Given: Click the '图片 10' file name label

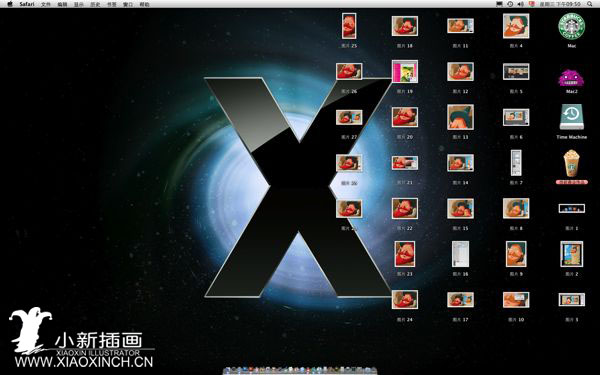Looking at the screenshot, I should tap(516, 320).
